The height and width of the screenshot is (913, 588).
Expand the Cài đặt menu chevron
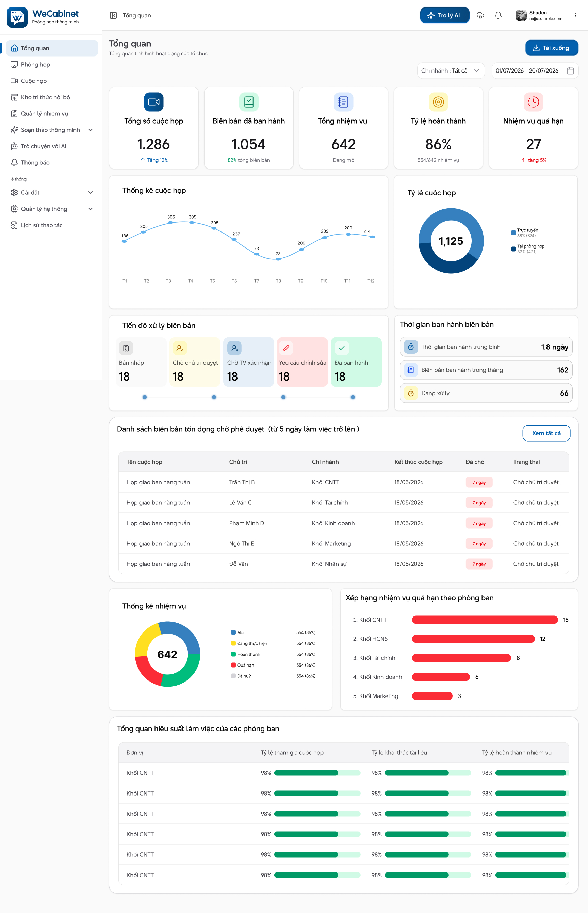point(91,193)
